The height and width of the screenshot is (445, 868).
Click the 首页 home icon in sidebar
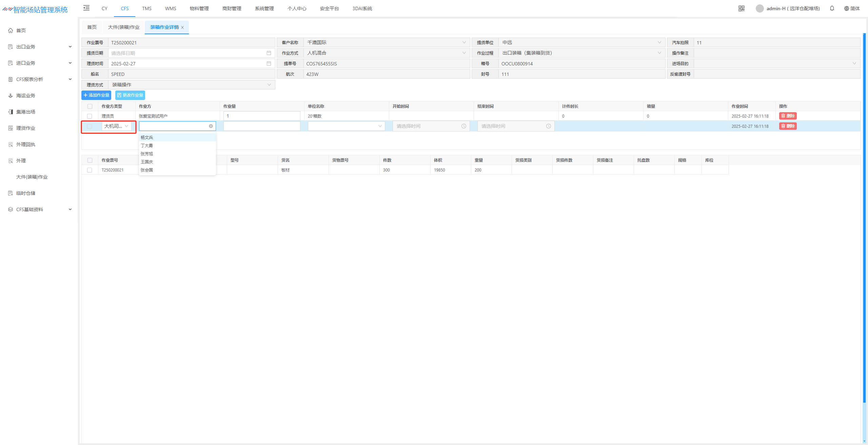pyautogui.click(x=11, y=31)
